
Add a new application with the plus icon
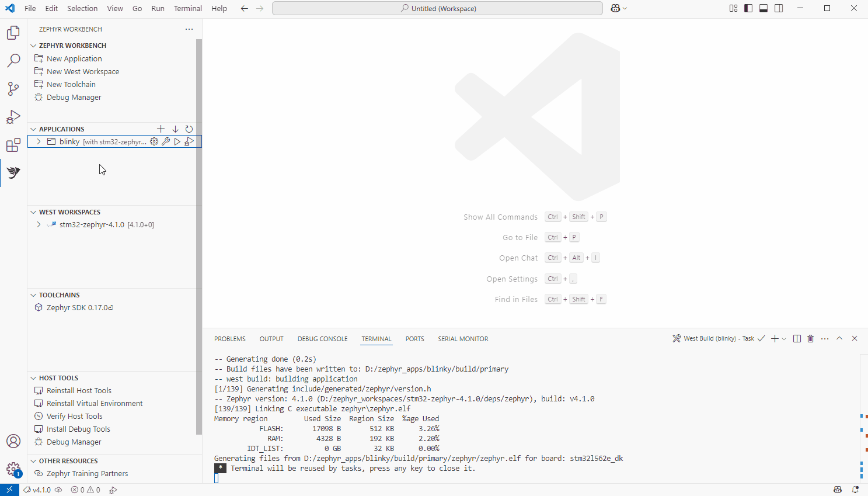[x=161, y=129]
